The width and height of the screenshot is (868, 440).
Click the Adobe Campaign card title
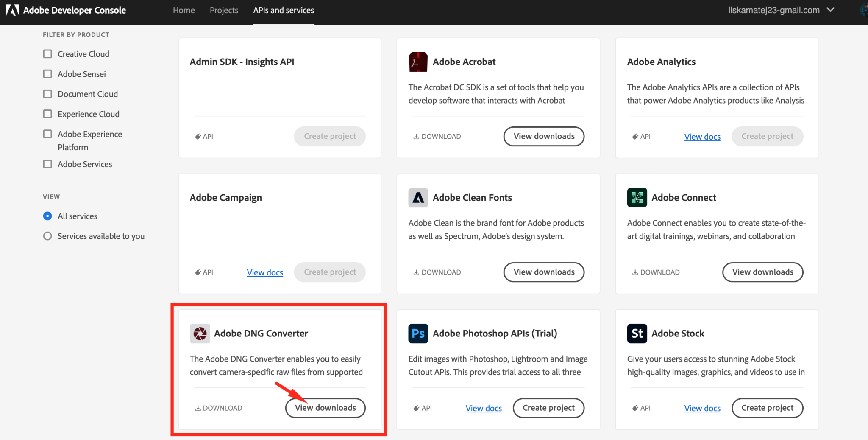226,198
